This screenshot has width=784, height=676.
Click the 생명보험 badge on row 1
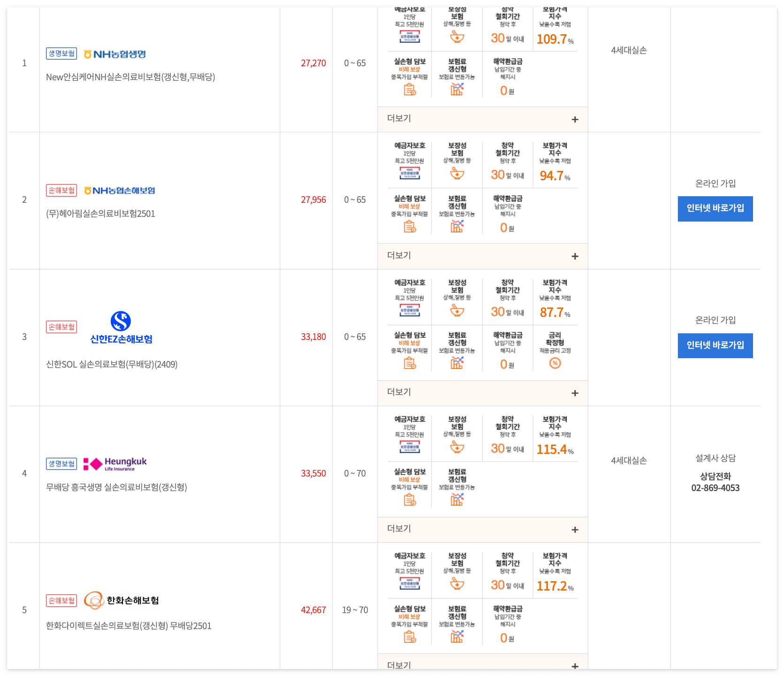[x=61, y=54]
